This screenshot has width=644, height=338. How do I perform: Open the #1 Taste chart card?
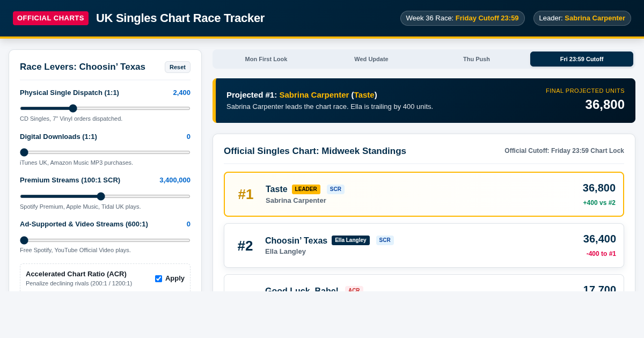pyautogui.click(x=424, y=194)
